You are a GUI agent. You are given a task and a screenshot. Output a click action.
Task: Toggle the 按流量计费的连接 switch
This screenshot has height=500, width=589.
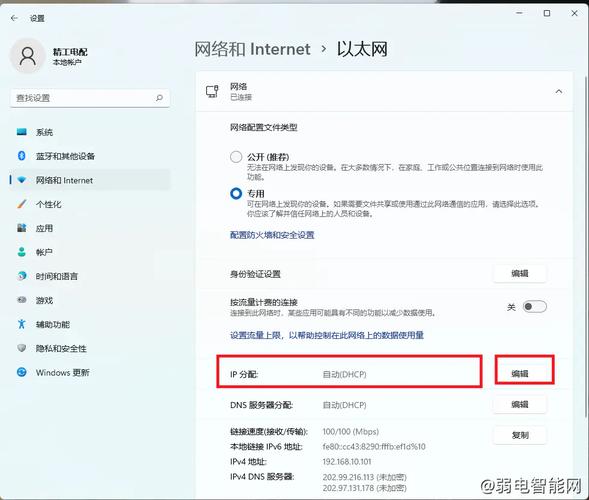click(x=535, y=307)
